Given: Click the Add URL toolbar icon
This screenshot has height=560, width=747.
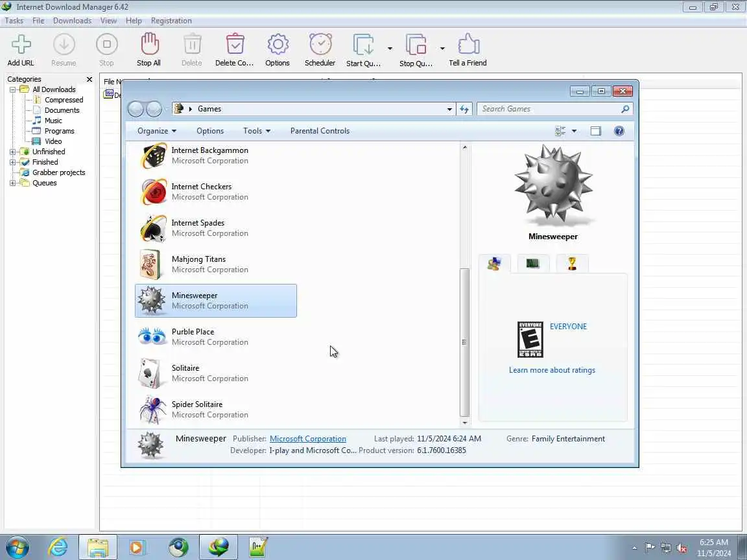Looking at the screenshot, I should pos(21,49).
